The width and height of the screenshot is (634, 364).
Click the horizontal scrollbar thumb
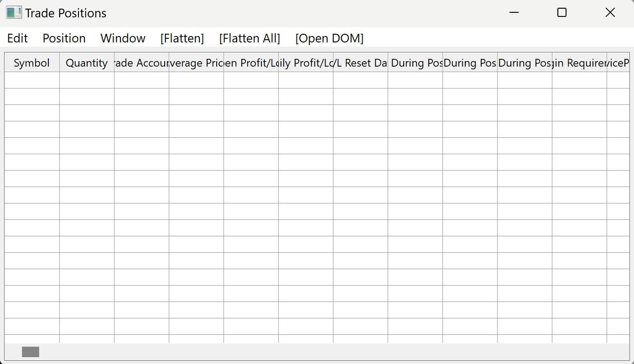31,352
